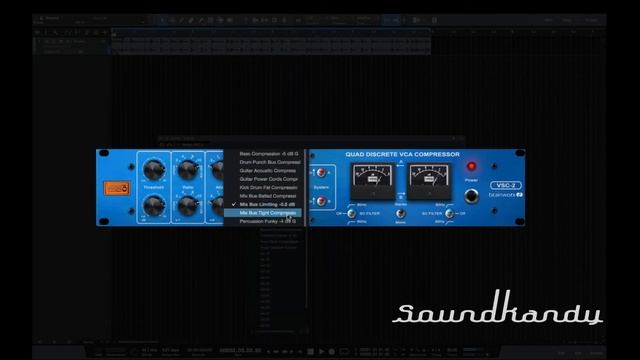Click the lower Threshold knob
Viewport: 640px width, 360px height.
pyautogui.click(x=154, y=205)
